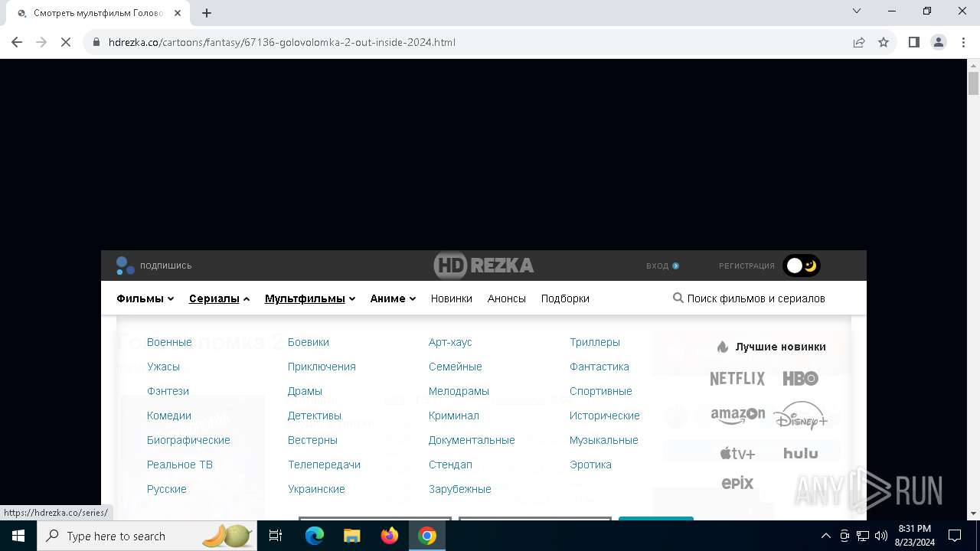The image size is (980, 551).
Task: Close the current browser tab
Action: click(x=178, y=13)
